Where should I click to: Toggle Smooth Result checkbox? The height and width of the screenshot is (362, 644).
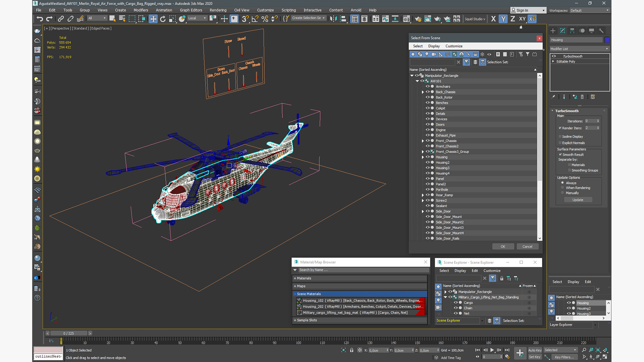(x=560, y=155)
